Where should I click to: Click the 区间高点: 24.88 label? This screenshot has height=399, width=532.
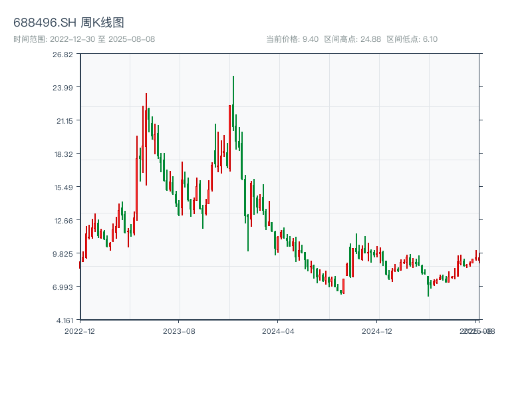pyautogui.click(x=352, y=39)
